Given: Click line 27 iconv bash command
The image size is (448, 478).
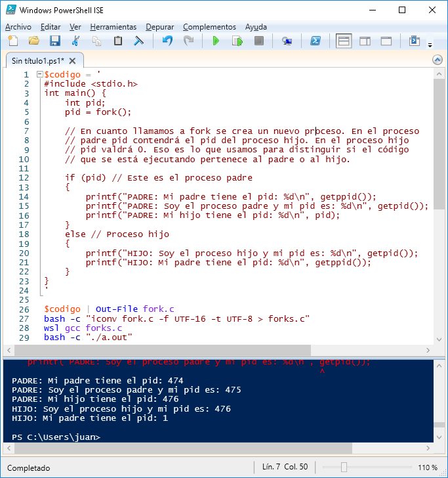Looking at the screenshot, I should (x=176, y=319).
